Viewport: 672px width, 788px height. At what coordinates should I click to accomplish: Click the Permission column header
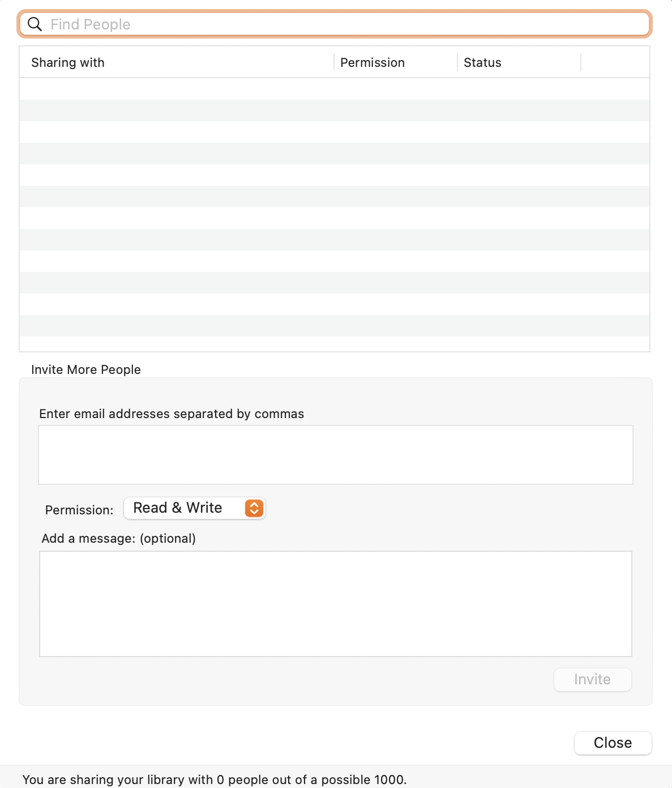coord(373,63)
